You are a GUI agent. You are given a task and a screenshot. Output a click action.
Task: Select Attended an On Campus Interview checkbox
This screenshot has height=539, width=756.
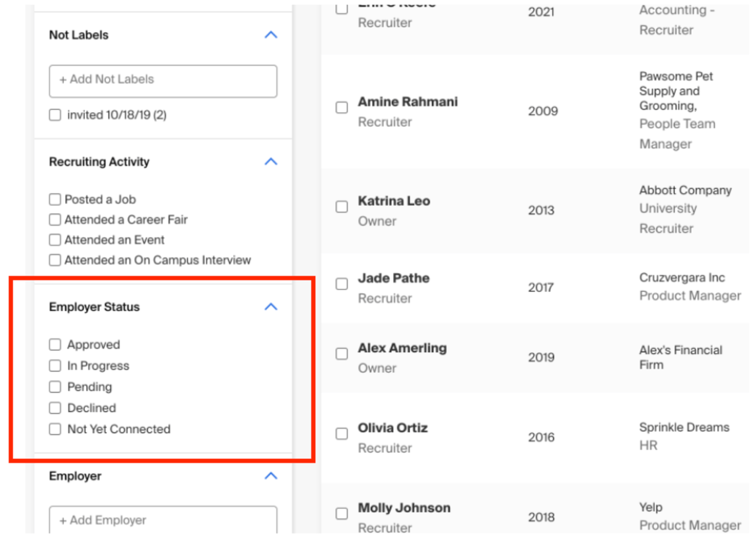pos(55,260)
